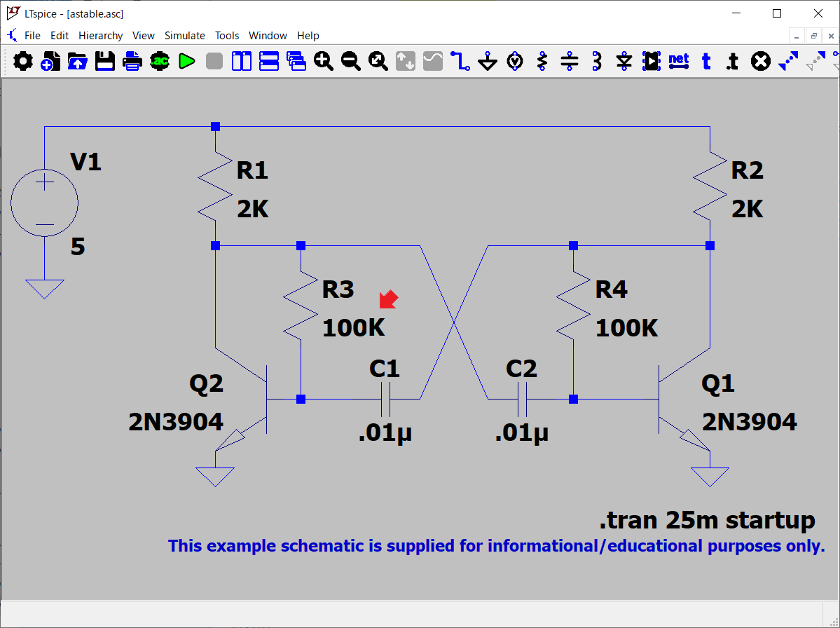The width and height of the screenshot is (840, 628).
Task: Click the .tran 25m startup directive
Action: click(x=707, y=521)
